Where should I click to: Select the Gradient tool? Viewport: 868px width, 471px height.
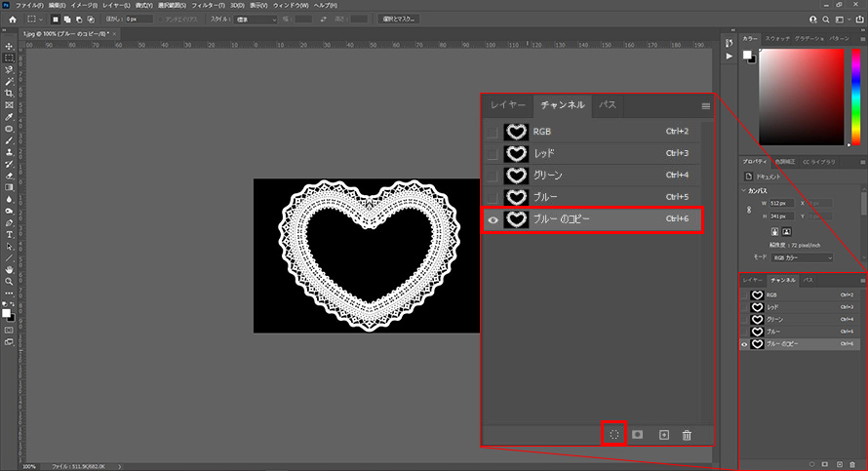(9, 187)
